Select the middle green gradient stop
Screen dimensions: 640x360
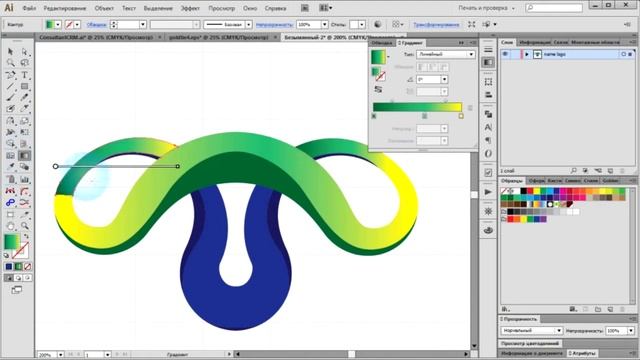[x=424, y=116]
